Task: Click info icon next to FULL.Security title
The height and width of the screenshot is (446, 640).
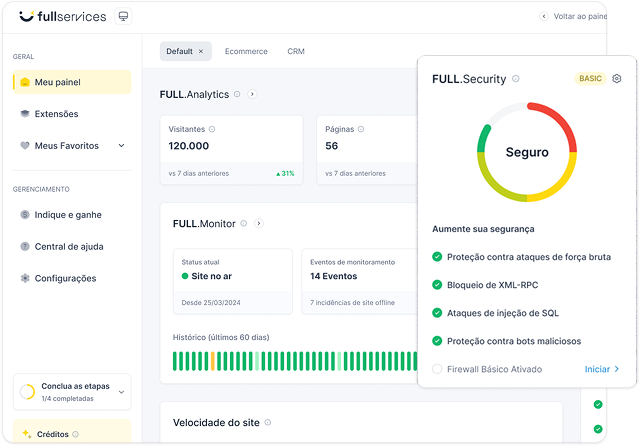Action: click(516, 79)
